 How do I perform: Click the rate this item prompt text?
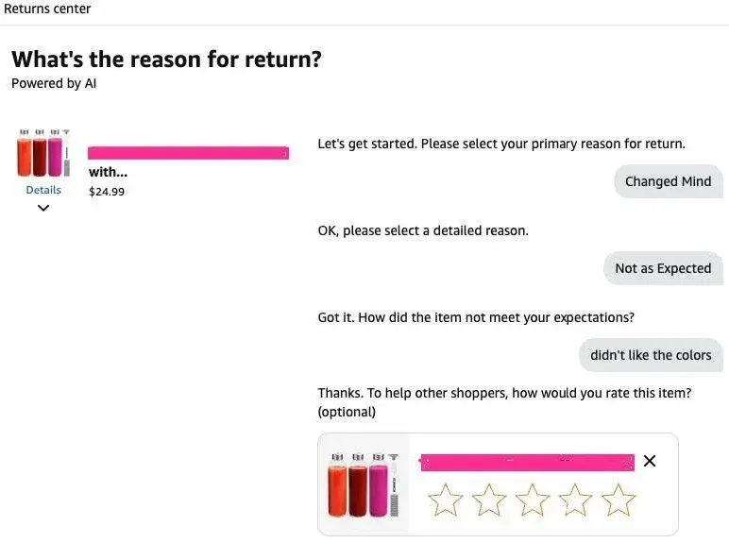pyautogui.click(x=504, y=402)
